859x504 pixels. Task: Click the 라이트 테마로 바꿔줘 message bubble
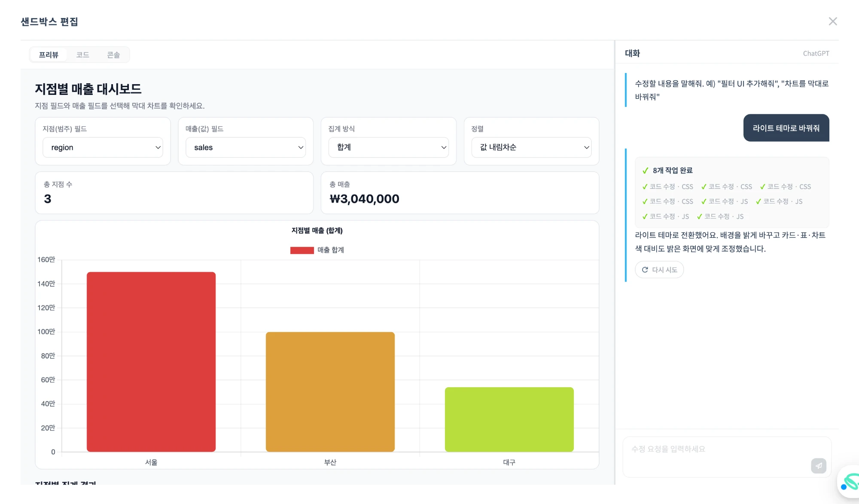786,128
